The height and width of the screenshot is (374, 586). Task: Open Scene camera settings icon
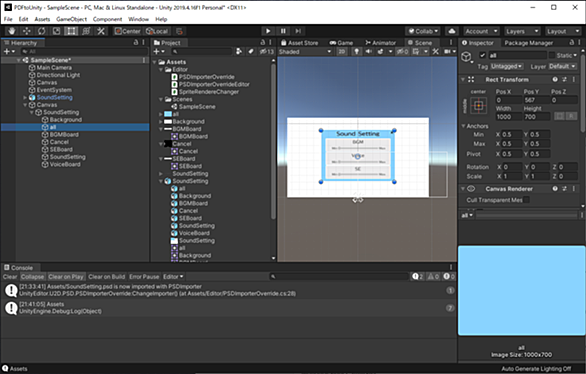[x=447, y=52]
